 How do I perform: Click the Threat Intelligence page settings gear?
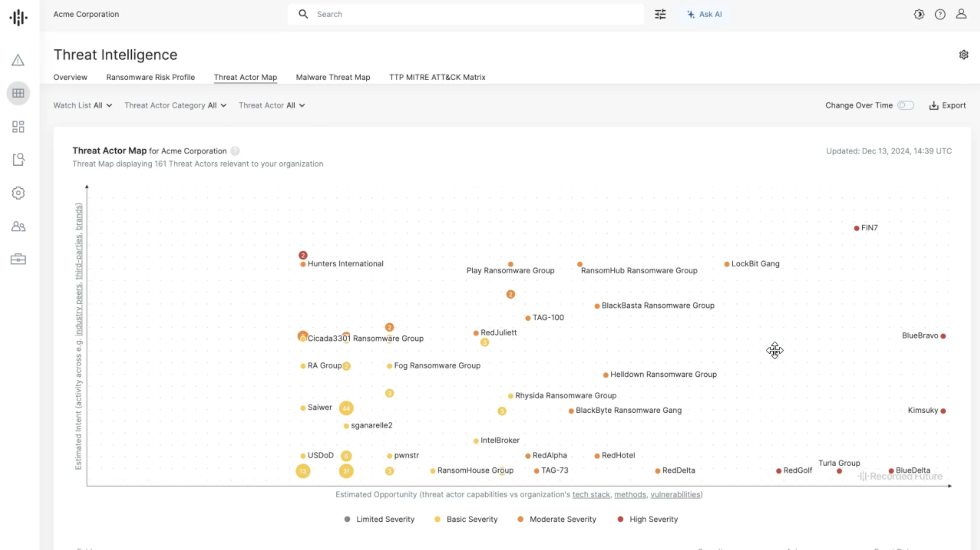963,55
